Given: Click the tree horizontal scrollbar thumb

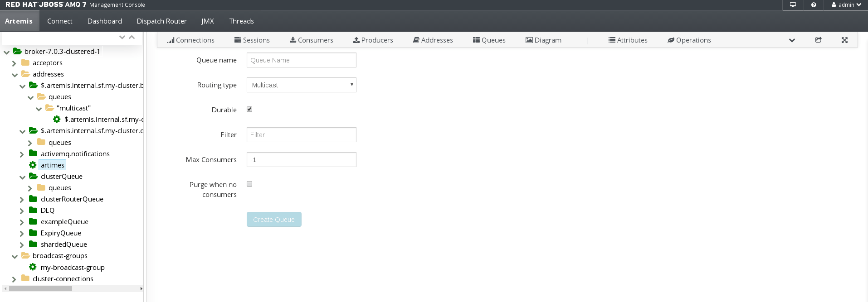Looking at the screenshot, I should point(40,288).
